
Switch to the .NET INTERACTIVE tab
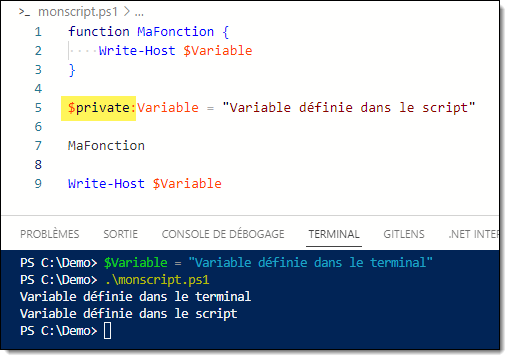tap(473, 234)
